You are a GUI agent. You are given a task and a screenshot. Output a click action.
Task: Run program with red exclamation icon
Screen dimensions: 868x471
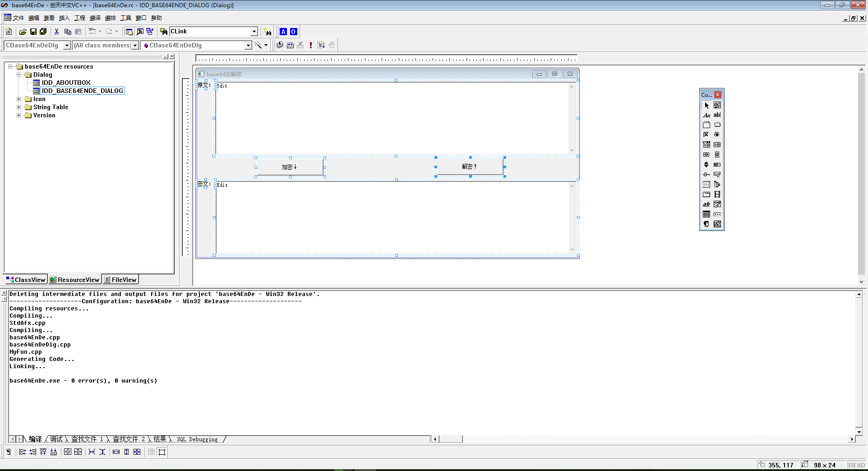pyautogui.click(x=311, y=45)
